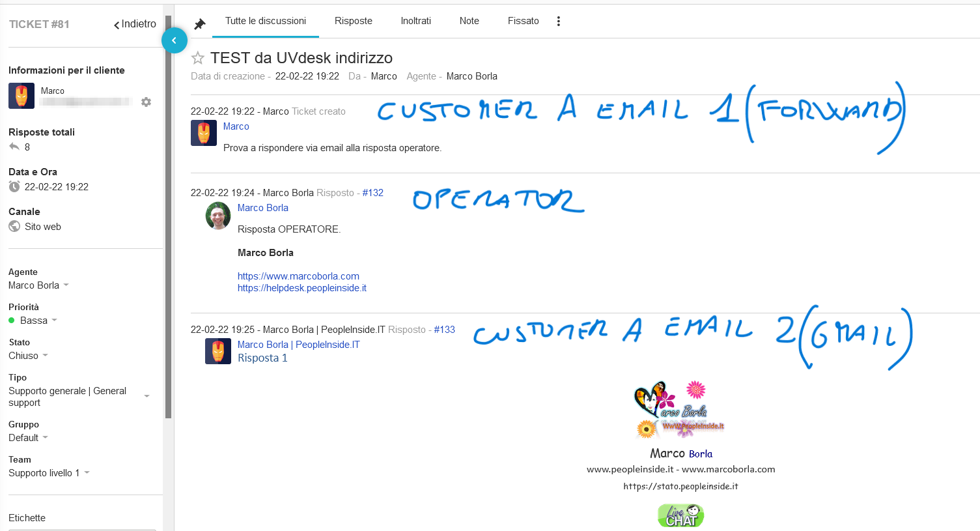Open reply link #132

372,193
